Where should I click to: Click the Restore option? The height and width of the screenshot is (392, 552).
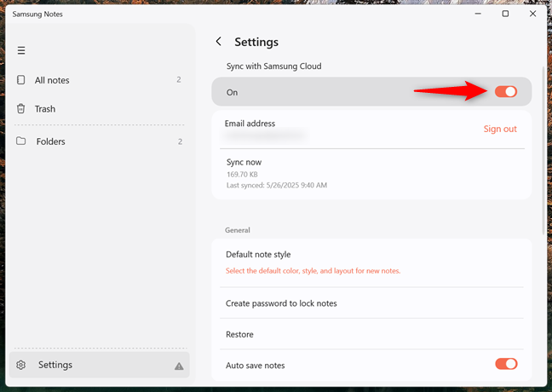pyautogui.click(x=371, y=334)
